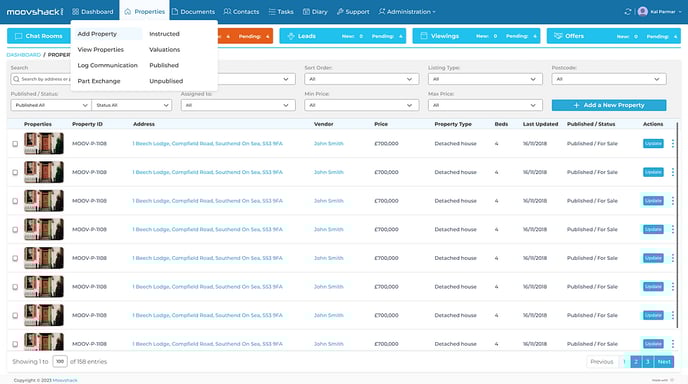This screenshot has height=384, width=688.
Task: Tick the checkbox for the third property row
Action: [x=15, y=201]
